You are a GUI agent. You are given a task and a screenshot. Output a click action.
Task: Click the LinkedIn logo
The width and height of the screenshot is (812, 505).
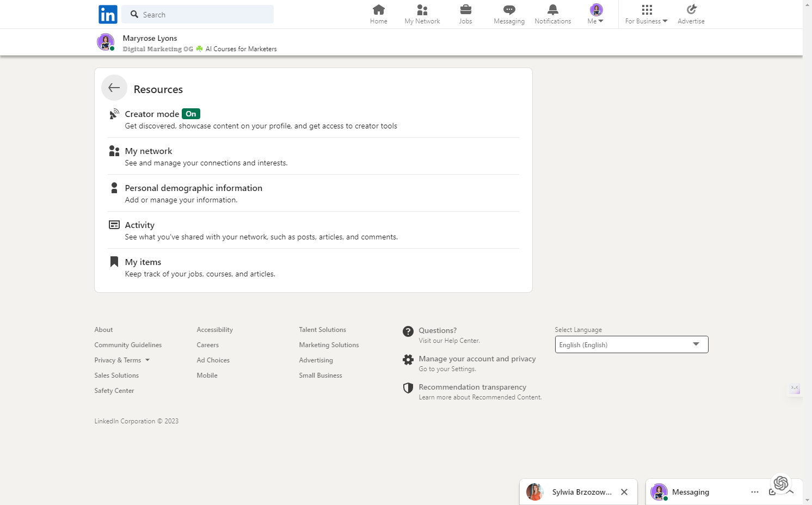(108, 14)
